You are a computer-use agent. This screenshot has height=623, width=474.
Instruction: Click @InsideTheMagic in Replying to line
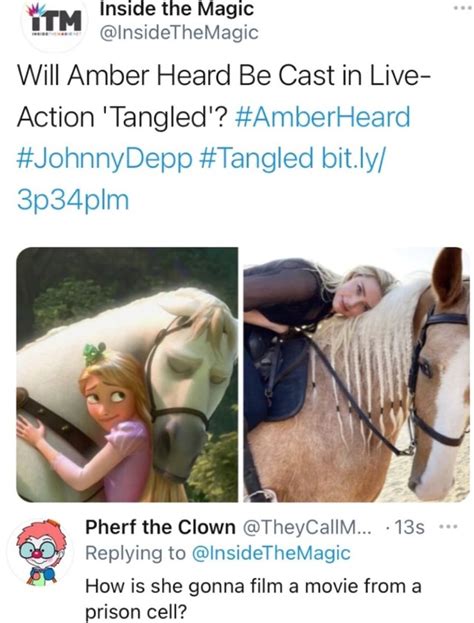[271, 553]
